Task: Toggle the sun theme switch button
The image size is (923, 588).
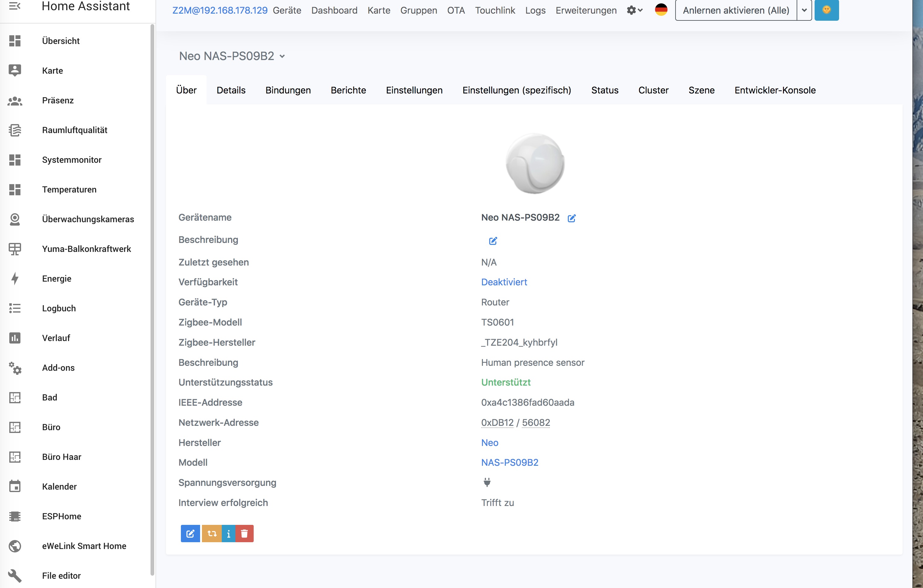Action: pos(826,10)
